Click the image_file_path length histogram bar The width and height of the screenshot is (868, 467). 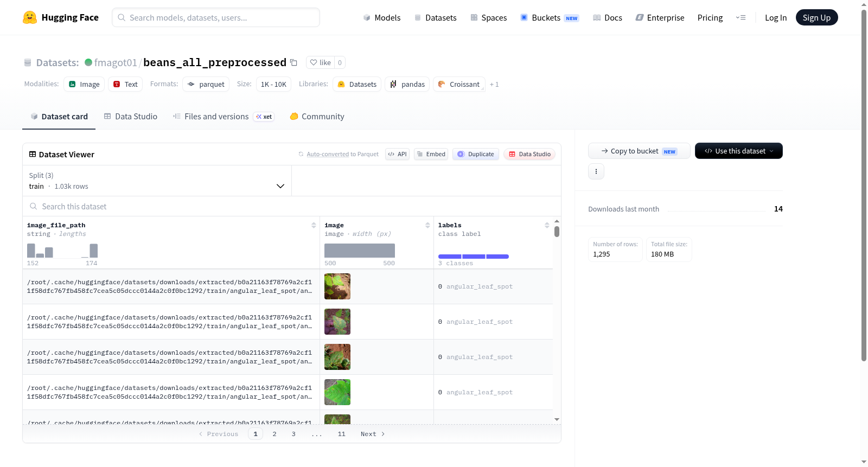click(62, 251)
